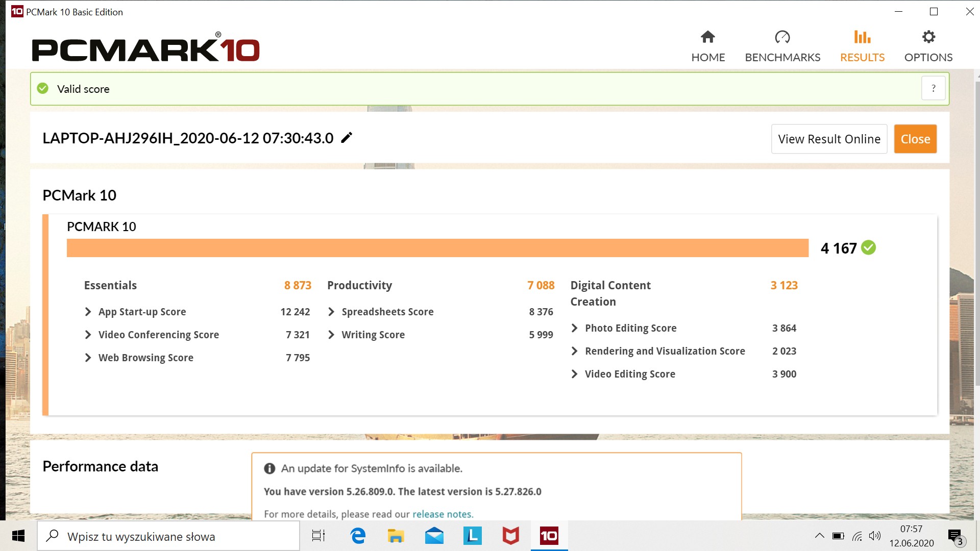Close the result view with orange Close button

click(x=915, y=139)
